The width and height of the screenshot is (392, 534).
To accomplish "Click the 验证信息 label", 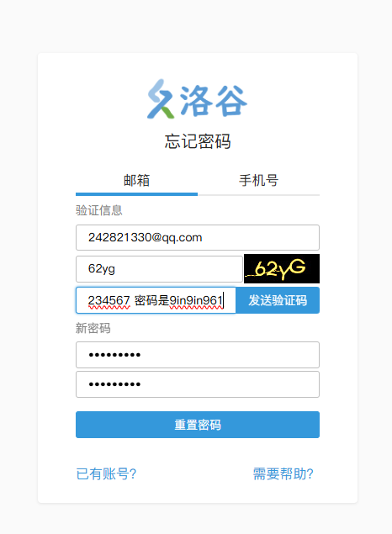I will (x=98, y=210).
